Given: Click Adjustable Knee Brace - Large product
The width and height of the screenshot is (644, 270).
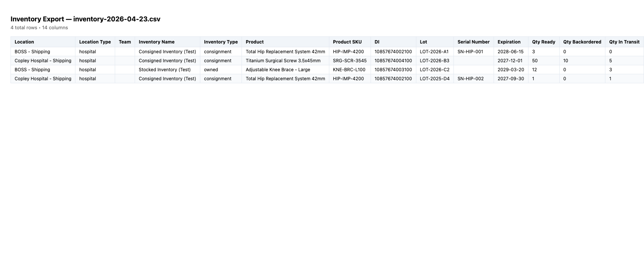Looking at the screenshot, I should tap(278, 70).
